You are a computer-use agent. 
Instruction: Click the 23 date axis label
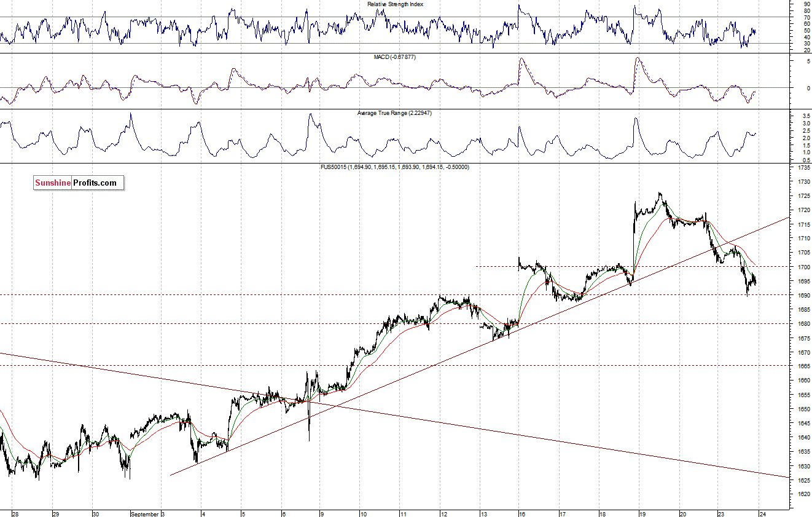click(722, 513)
